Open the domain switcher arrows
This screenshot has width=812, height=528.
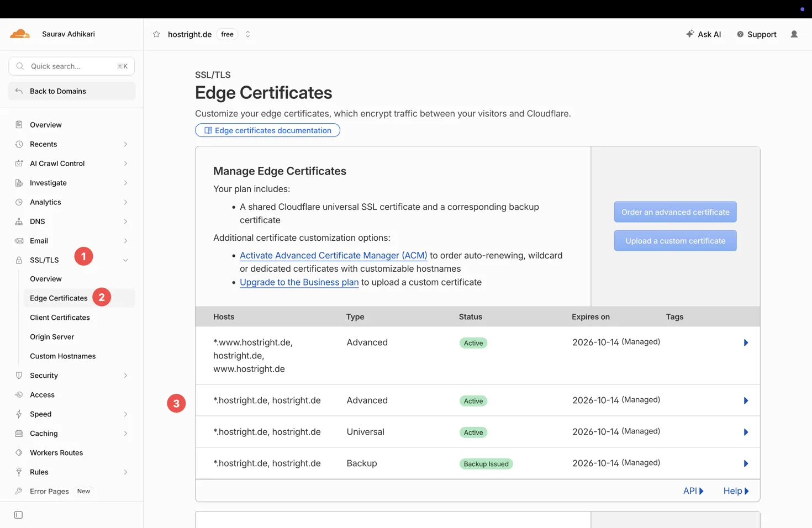[247, 34]
